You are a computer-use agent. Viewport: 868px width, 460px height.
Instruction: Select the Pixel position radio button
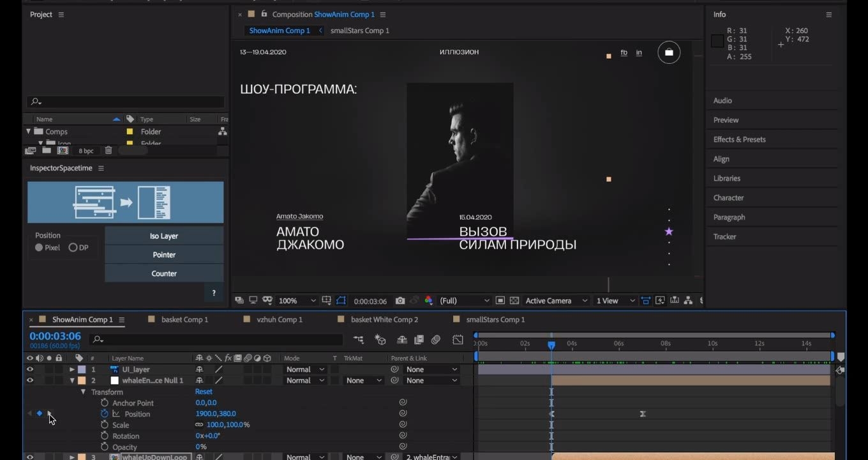tap(39, 248)
